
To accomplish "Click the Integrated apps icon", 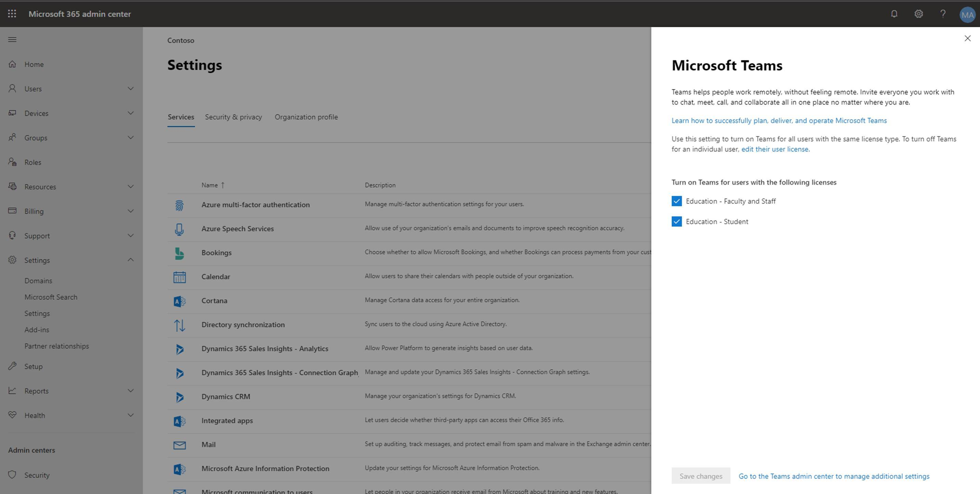I will click(x=180, y=420).
